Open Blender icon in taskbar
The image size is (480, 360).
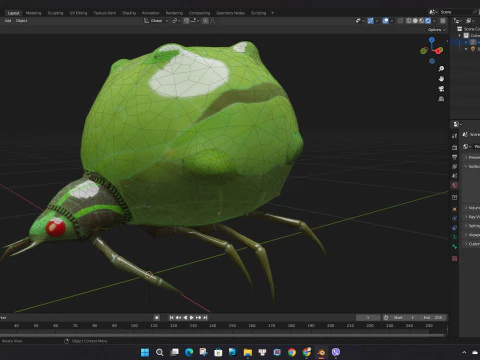click(x=321, y=352)
